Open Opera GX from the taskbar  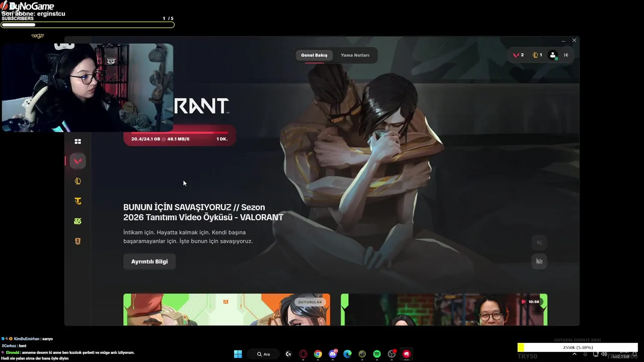click(x=303, y=354)
